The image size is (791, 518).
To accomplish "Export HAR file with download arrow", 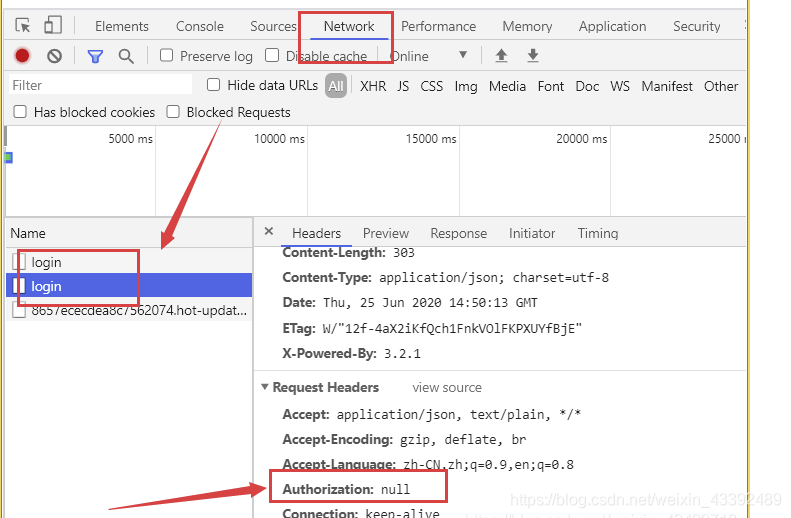I will click(x=533, y=55).
